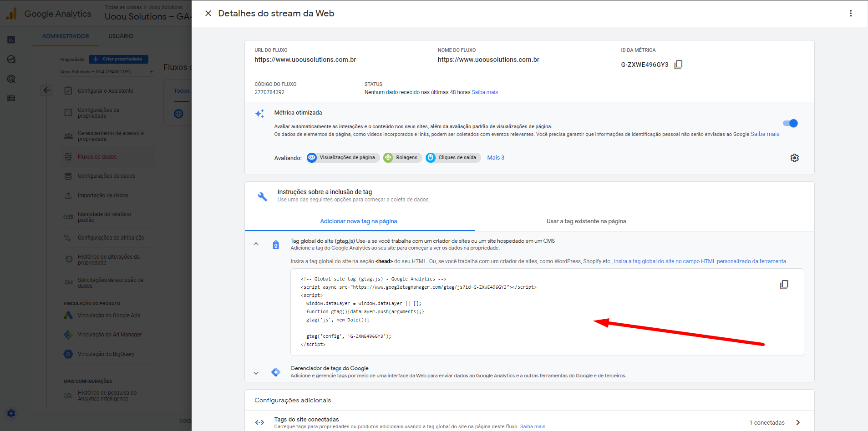Open Saiba mais link in status line
868x431 pixels.
[485, 92]
